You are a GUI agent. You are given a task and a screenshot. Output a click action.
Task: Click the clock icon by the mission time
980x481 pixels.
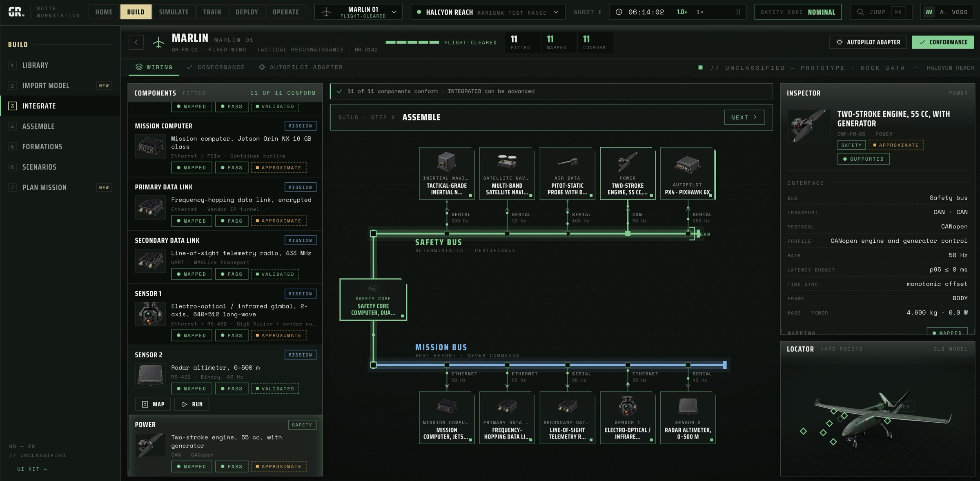[x=619, y=12]
